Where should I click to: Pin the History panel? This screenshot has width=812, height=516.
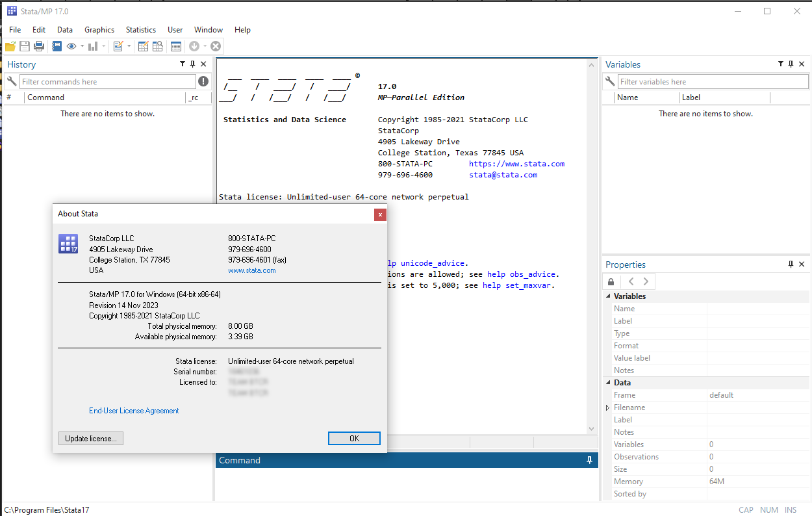tap(193, 64)
